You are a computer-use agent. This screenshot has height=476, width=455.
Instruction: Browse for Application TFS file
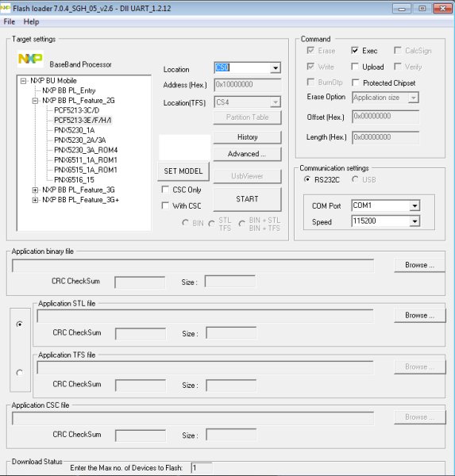420,367
